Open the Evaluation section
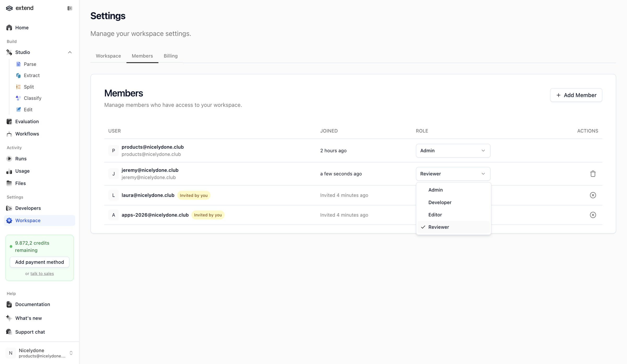The image size is (627, 364). [x=27, y=122]
